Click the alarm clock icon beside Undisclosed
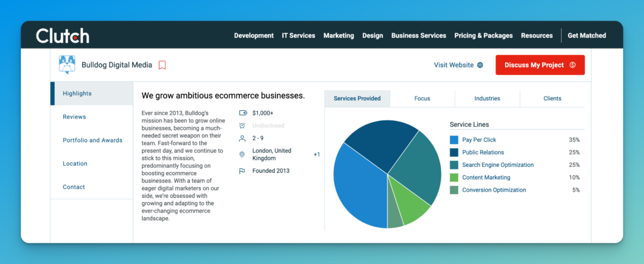This screenshot has width=644, height=264. point(242,125)
